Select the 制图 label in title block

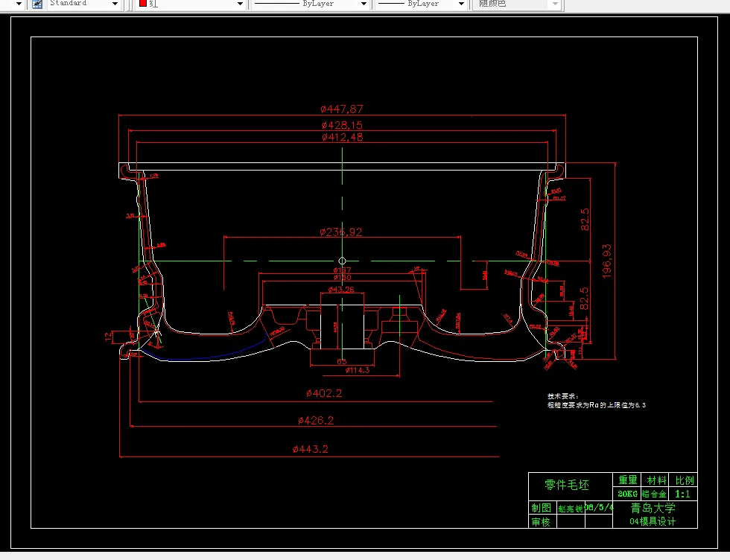tap(542, 508)
